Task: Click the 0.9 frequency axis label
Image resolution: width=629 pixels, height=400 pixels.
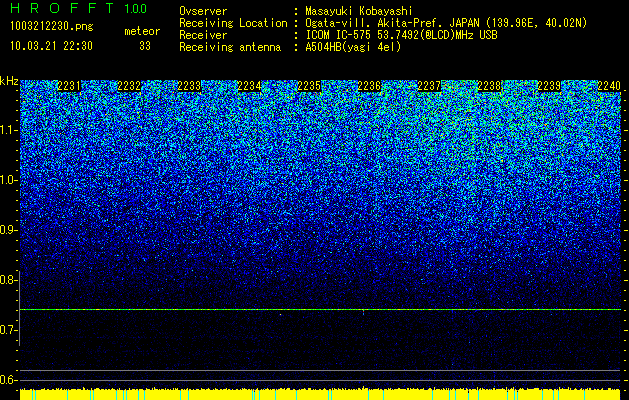Action: [9, 230]
